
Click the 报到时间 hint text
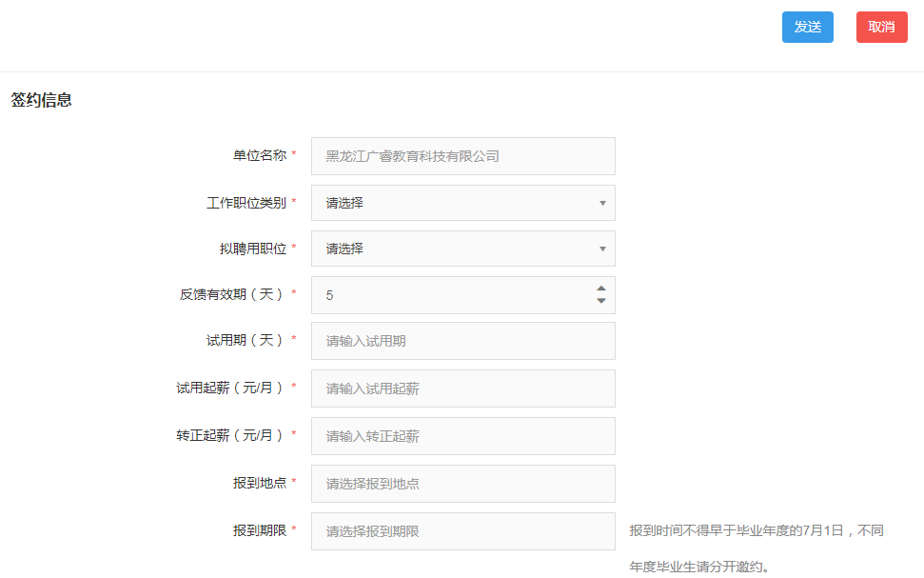click(756, 530)
